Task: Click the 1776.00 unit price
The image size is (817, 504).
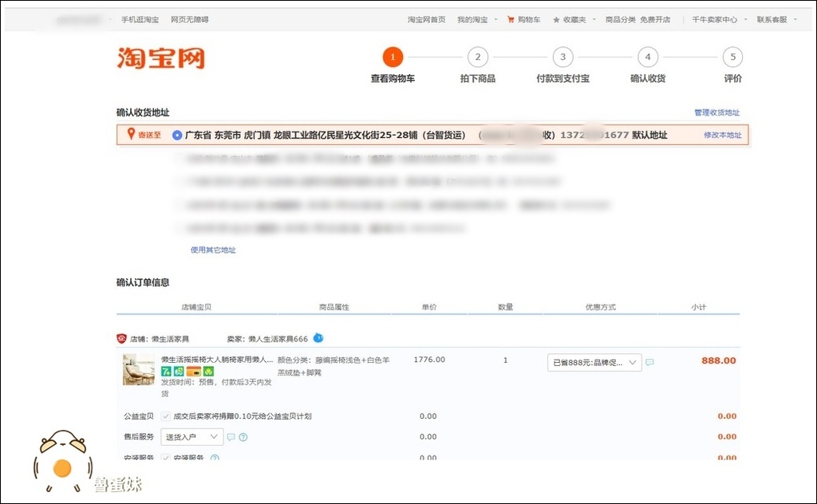Action: [429, 360]
